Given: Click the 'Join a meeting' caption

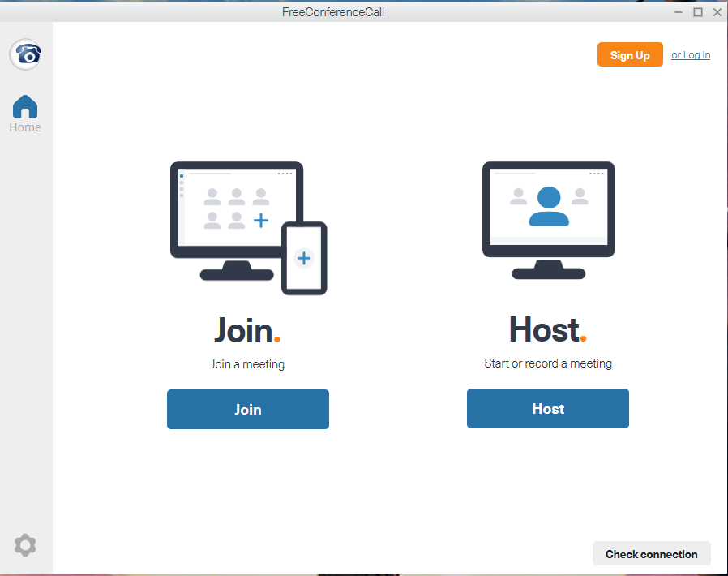Looking at the screenshot, I should [x=247, y=364].
